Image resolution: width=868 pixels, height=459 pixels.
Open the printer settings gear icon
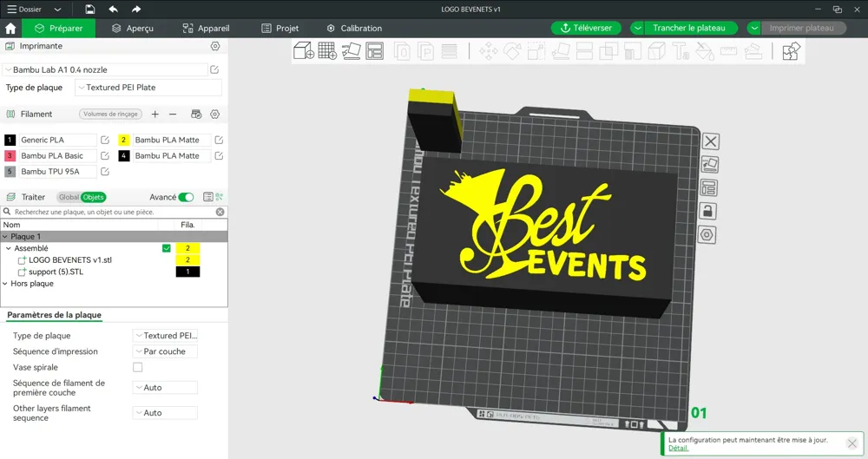(215, 46)
